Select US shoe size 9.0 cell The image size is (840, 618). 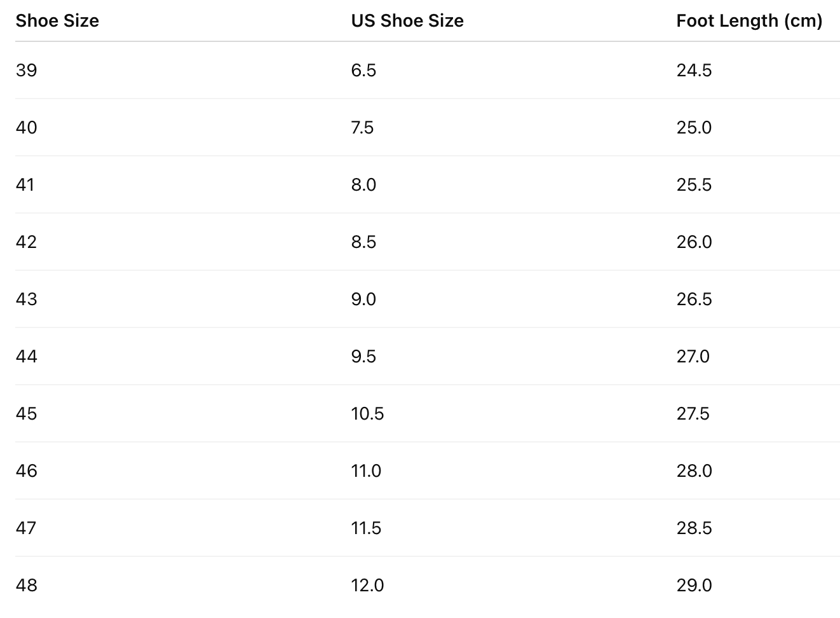point(363,299)
